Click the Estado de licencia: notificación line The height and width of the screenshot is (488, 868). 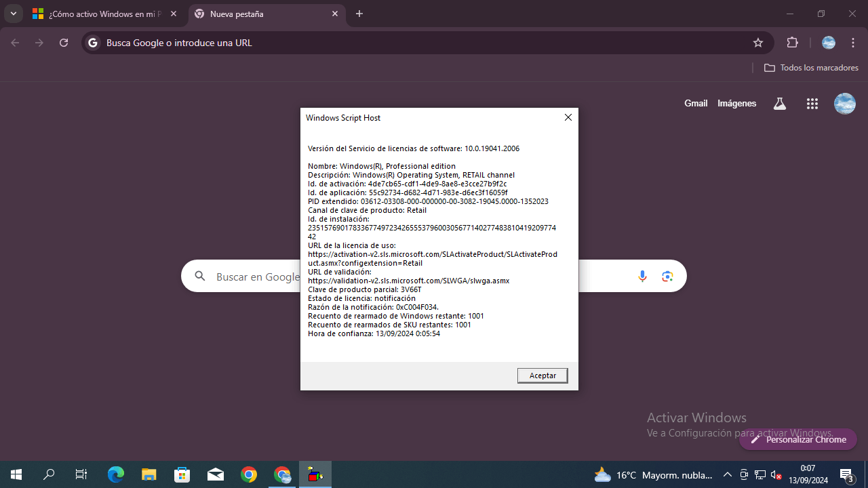361,298
